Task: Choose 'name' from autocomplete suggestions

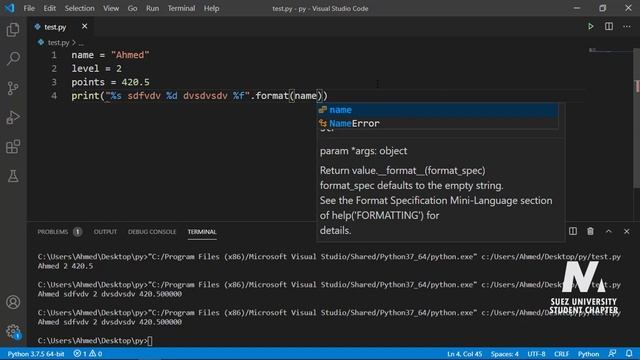Action: tap(438, 110)
